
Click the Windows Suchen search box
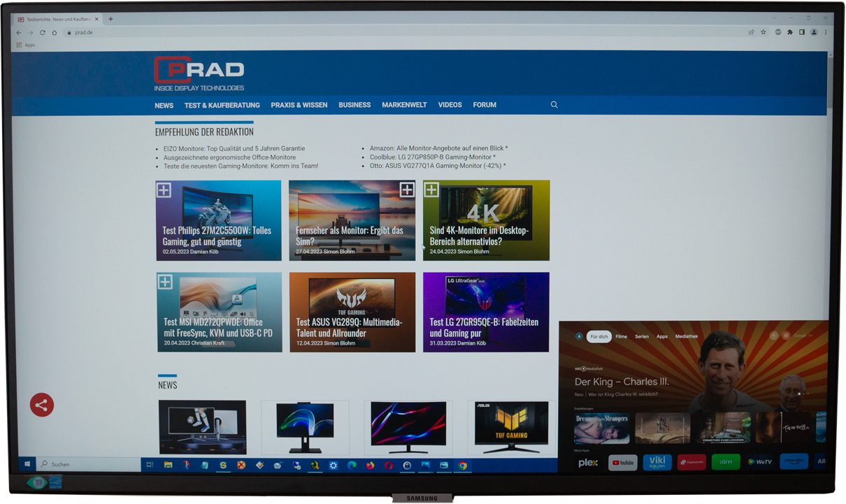coord(88,464)
